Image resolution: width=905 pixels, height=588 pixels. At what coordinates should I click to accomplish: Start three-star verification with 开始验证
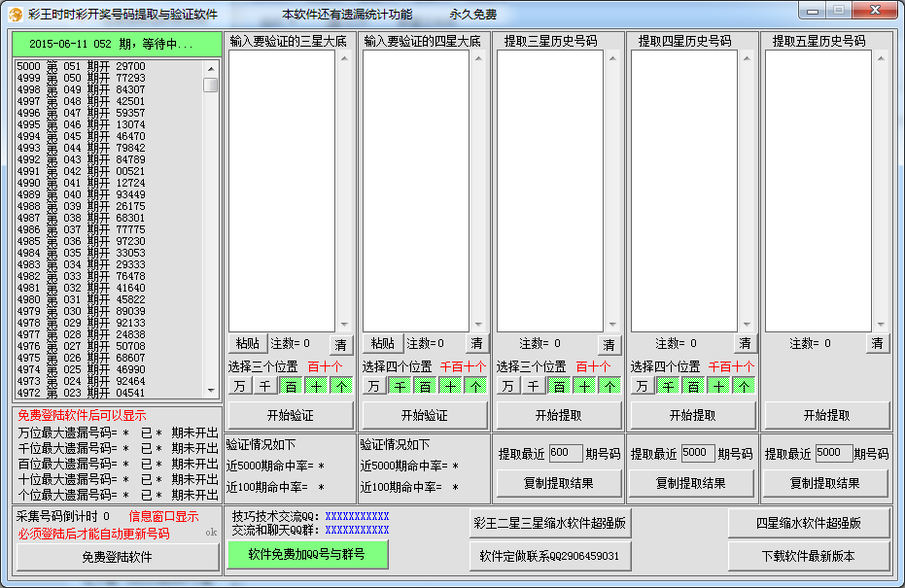tap(291, 415)
